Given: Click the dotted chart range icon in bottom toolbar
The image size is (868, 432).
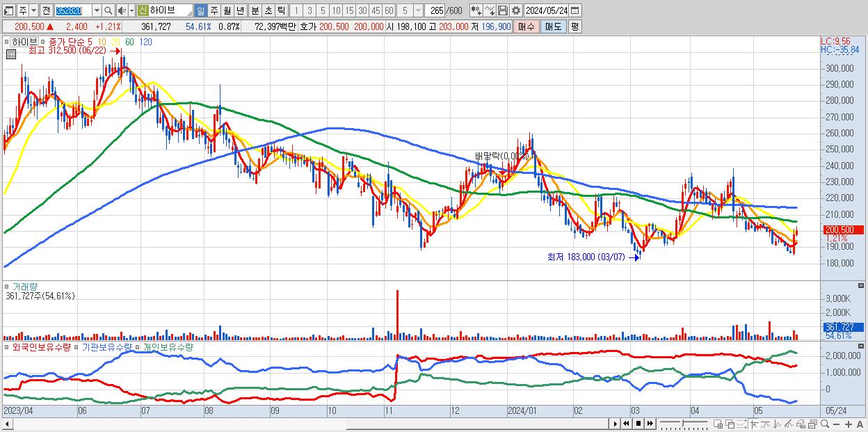Looking at the screenshot, I should (741, 424).
